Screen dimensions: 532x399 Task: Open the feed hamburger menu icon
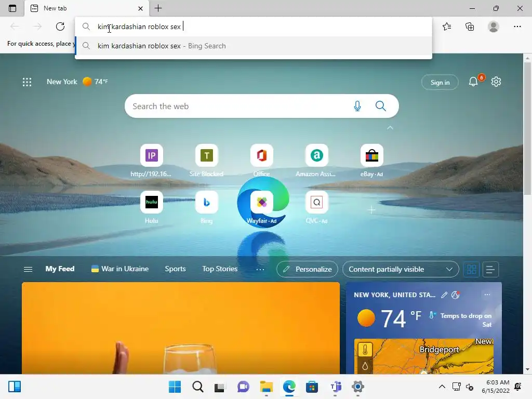point(28,269)
